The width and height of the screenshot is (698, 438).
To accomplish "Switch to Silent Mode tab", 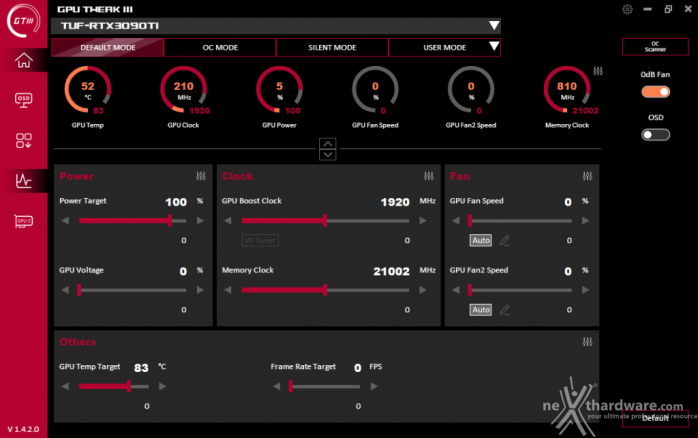I will [332, 47].
